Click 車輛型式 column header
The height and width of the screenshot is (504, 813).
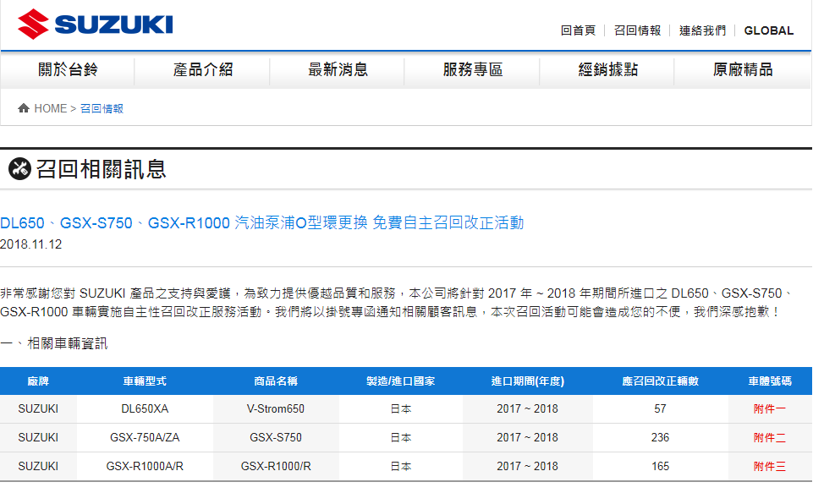(145, 381)
